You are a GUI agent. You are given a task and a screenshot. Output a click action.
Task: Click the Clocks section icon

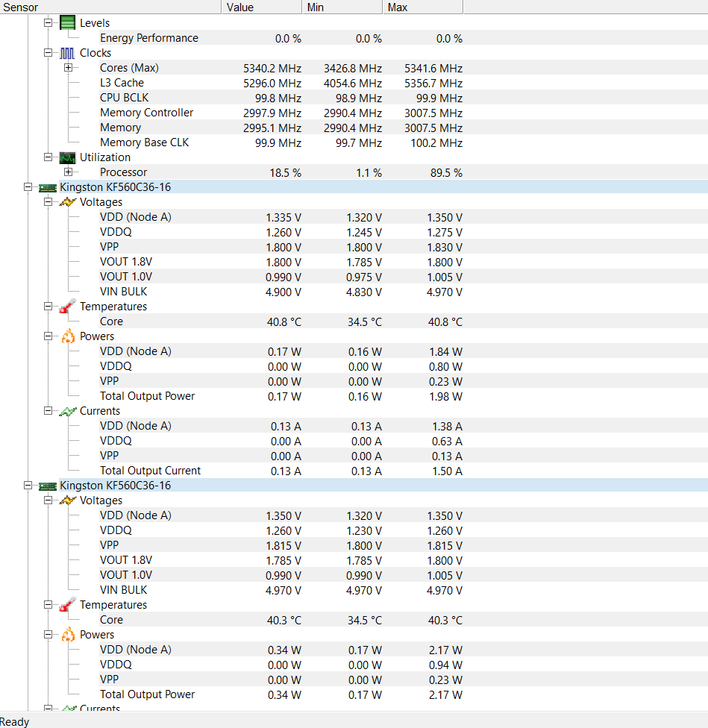coord(67,52)
